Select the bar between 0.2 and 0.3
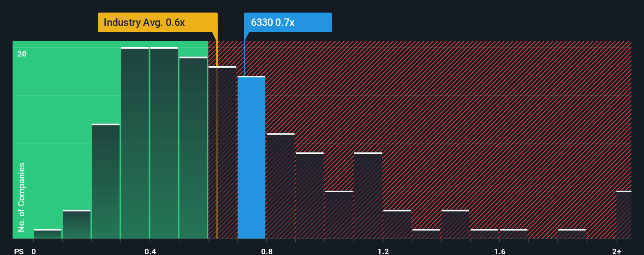The height and width of the screenshot is (255, 644). pyautogui.click(x=106, y=181)
